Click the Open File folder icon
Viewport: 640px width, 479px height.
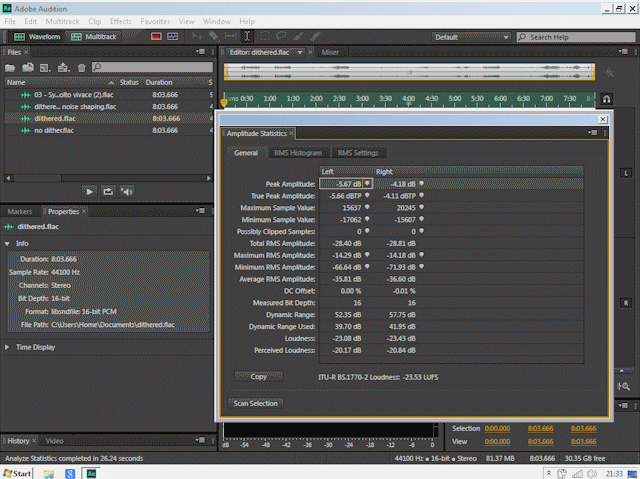tap(12, 67)
